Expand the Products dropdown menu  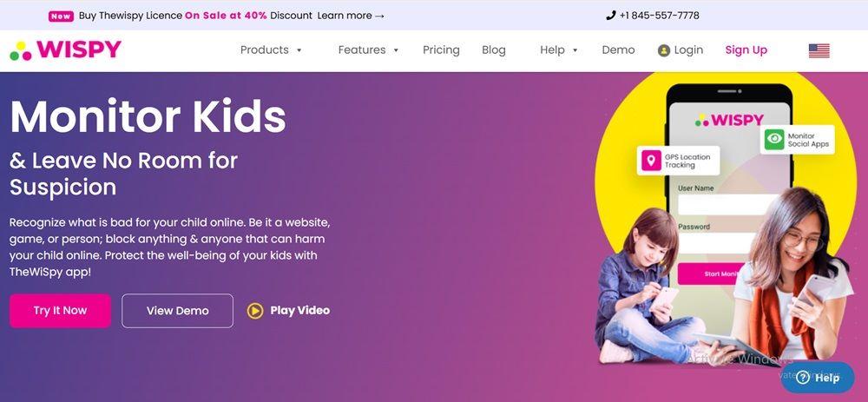[x=271, y=49]
